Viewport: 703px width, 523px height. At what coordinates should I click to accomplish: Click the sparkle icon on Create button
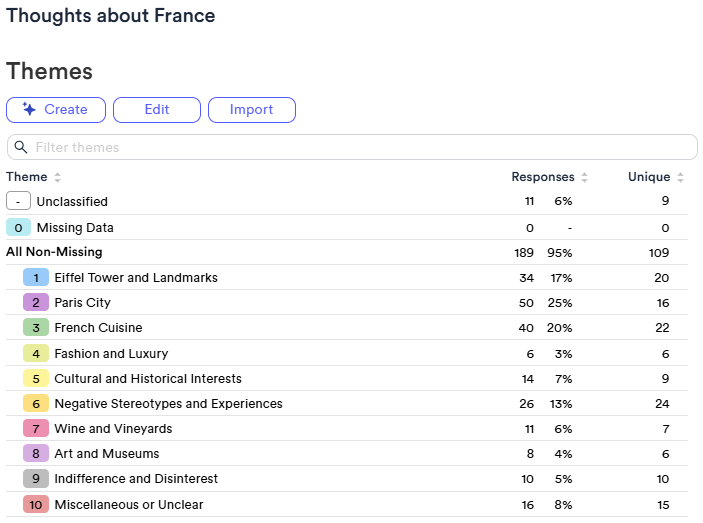click(x=29, y=110)
